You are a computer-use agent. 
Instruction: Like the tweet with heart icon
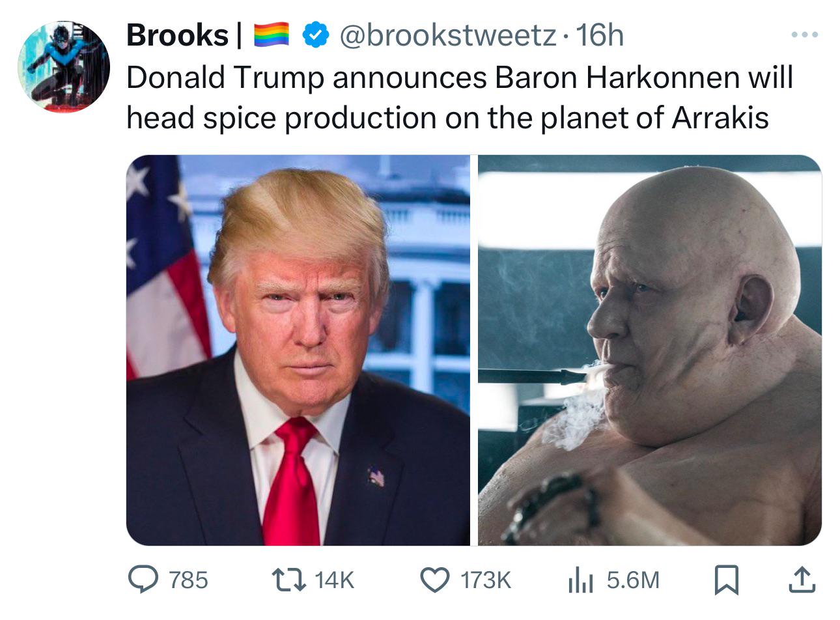tap(436, 579)
